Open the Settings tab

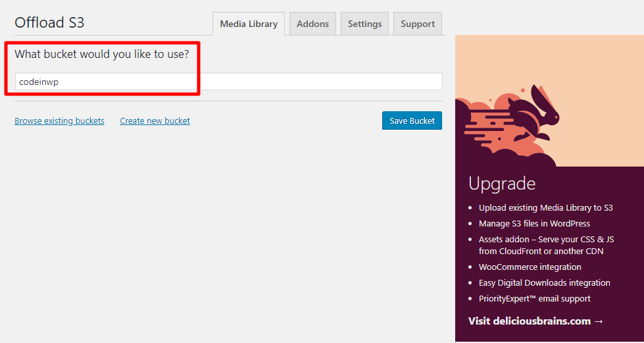[364, 24]
